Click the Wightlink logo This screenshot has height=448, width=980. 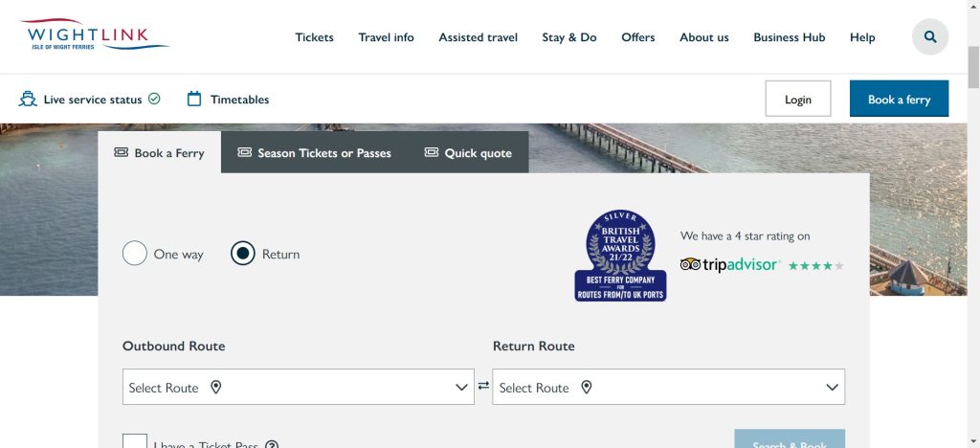94,37
